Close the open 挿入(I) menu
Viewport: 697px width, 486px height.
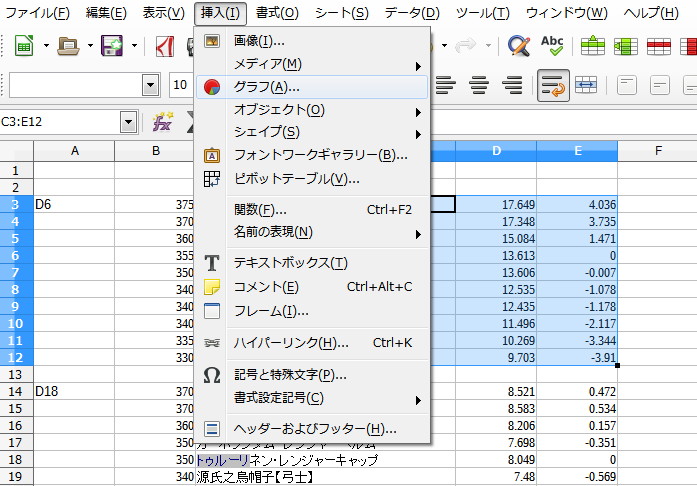[220, 13]
